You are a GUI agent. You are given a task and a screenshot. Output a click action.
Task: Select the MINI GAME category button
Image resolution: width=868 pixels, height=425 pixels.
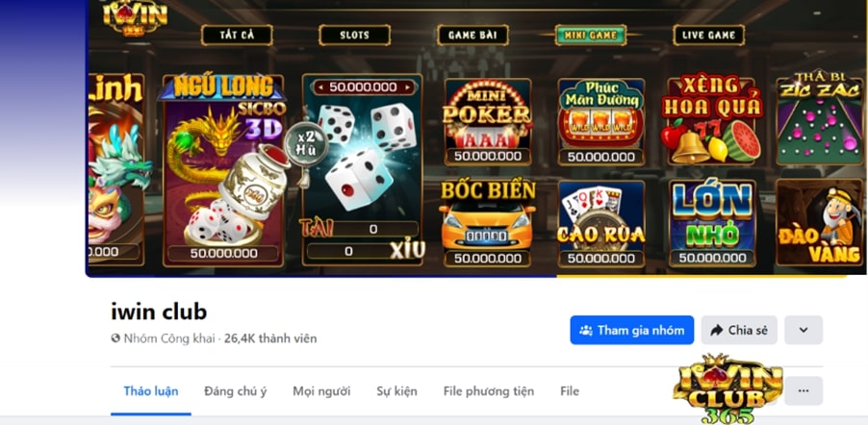pyautogui.click(x=591, y=35)
